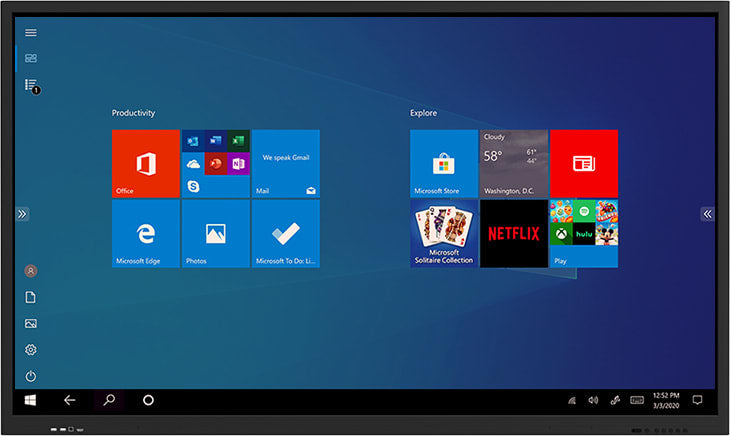Open the red News tile
The width and height of the screenshot is (730, 436).
(584, 163)
